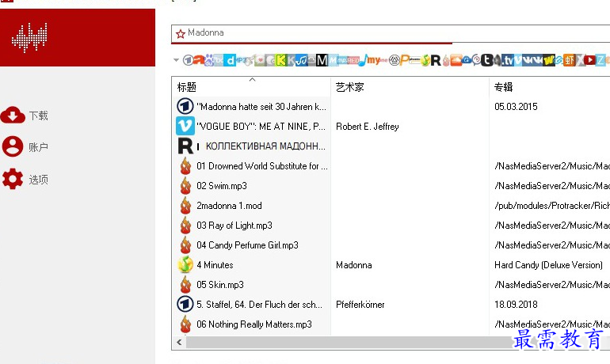Click the album cell "18.09.2018"

[516, 304]
